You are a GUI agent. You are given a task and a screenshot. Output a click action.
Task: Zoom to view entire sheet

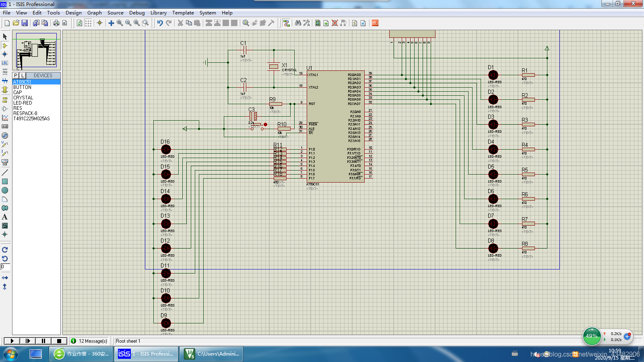click(x=137, y=23)
